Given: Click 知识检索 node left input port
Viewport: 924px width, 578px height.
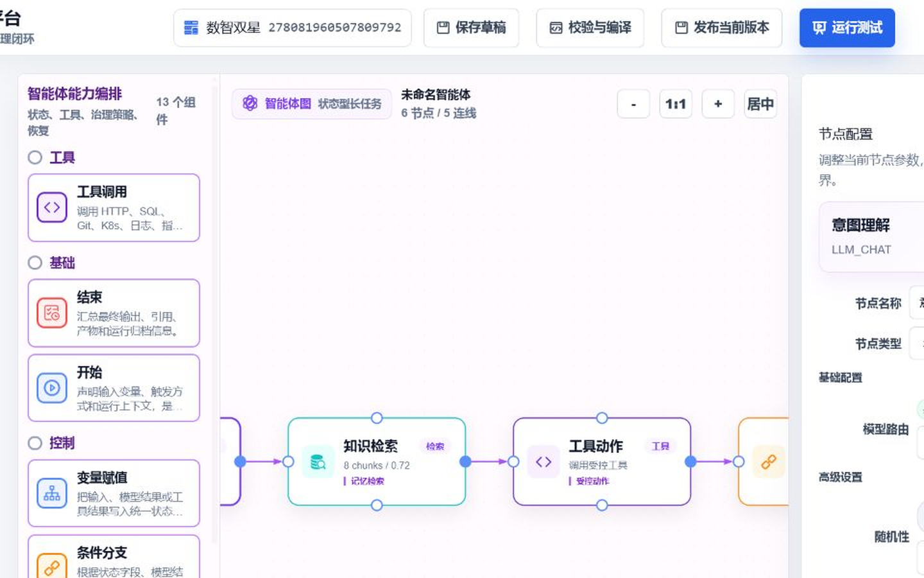Looking at the screenshot, I should pos(288,461).
